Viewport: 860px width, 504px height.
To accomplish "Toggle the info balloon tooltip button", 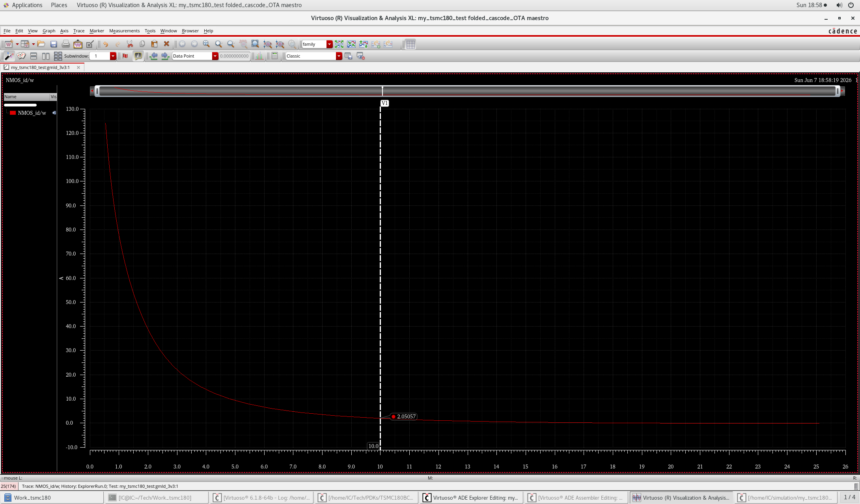I will [x=138, y=56].
